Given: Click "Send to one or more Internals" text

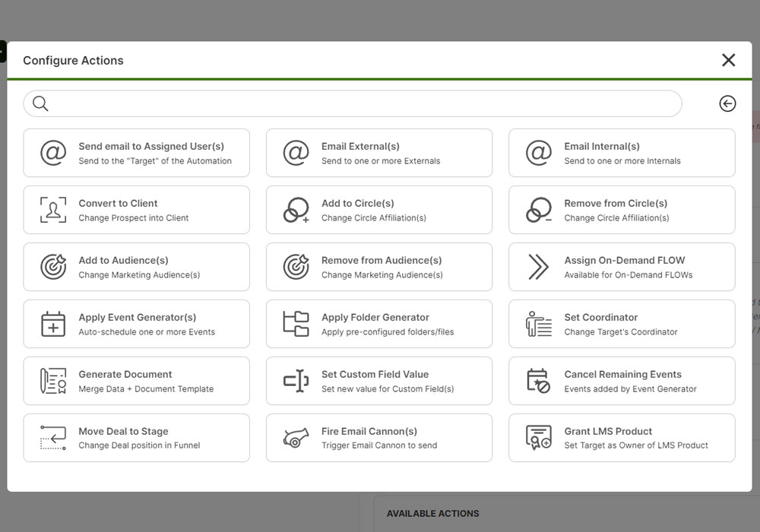Looking at the screenshot, I should click(622, 161).
